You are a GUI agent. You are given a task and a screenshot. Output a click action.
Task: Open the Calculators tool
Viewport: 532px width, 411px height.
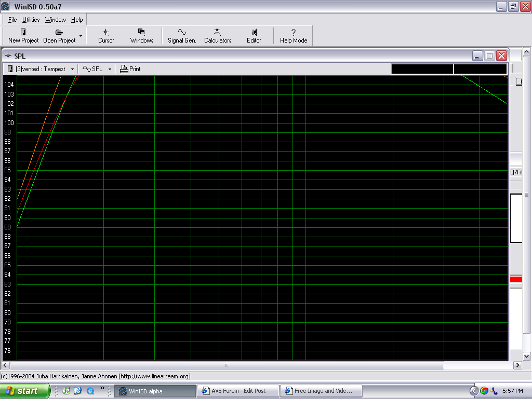click(218, 36)
